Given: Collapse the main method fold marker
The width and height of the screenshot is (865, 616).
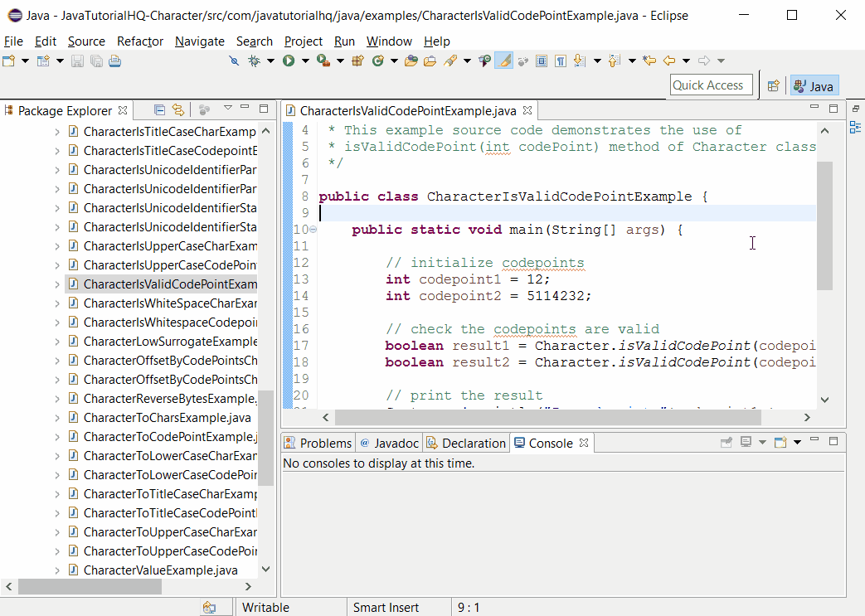Looking at the screenshot, I should (313, 230).
